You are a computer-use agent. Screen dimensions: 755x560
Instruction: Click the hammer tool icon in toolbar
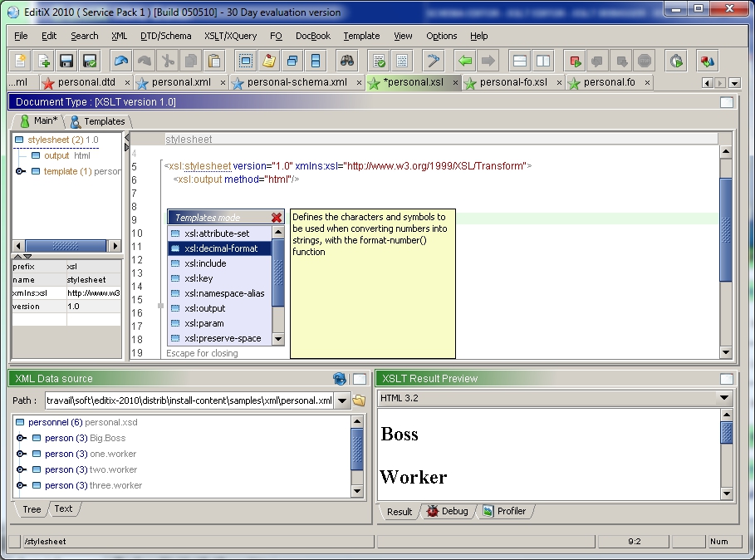tap(433, 61)
